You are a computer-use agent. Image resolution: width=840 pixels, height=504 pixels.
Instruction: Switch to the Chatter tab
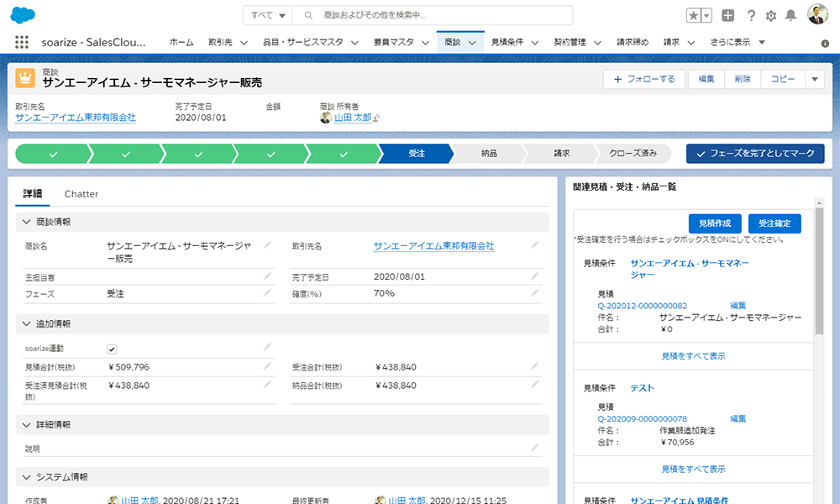point(81,194)
